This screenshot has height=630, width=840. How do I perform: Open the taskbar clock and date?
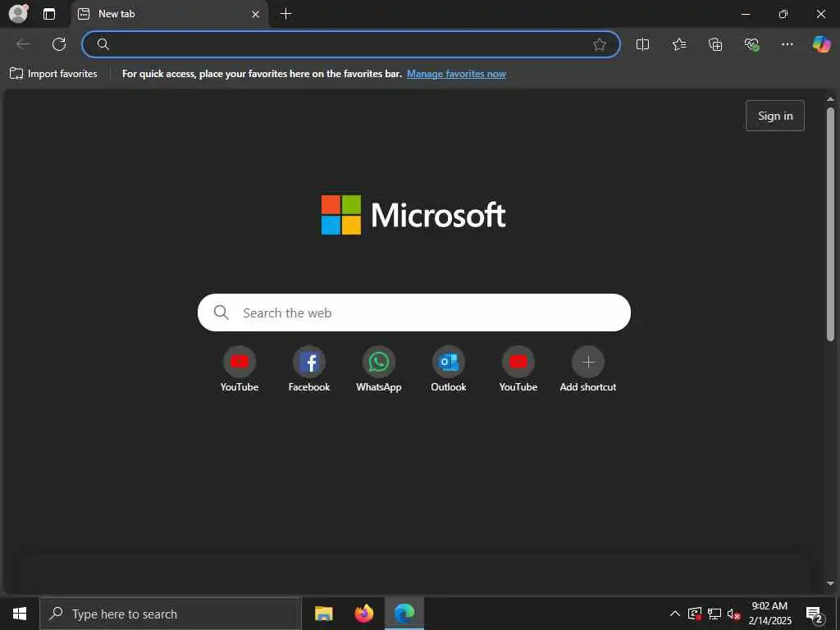coord(769,614)
